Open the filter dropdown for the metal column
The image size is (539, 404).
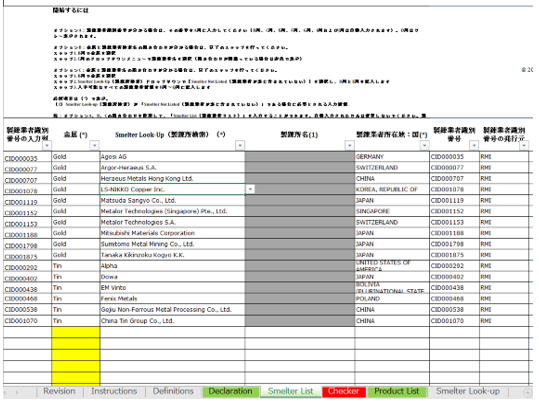[94, 146]
